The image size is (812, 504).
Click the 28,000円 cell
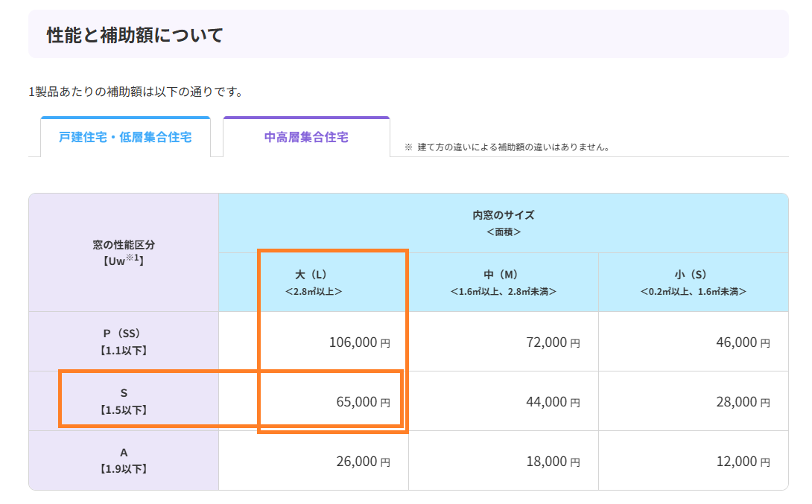(694, 401)
